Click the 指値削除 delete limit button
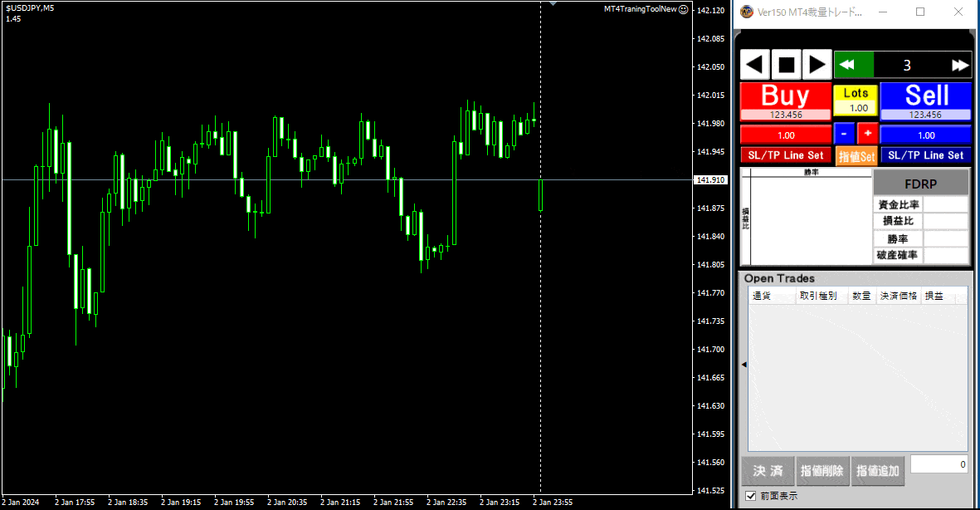The width and height of the screenshot is (980, 510). click(822, 471)
